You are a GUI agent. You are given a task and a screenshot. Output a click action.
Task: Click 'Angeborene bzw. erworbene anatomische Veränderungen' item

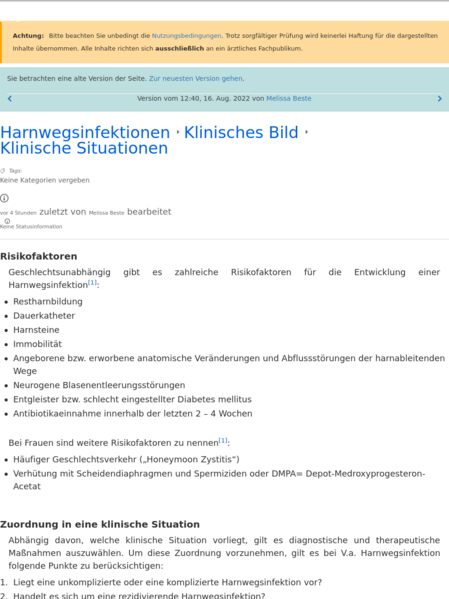[229, 364]
